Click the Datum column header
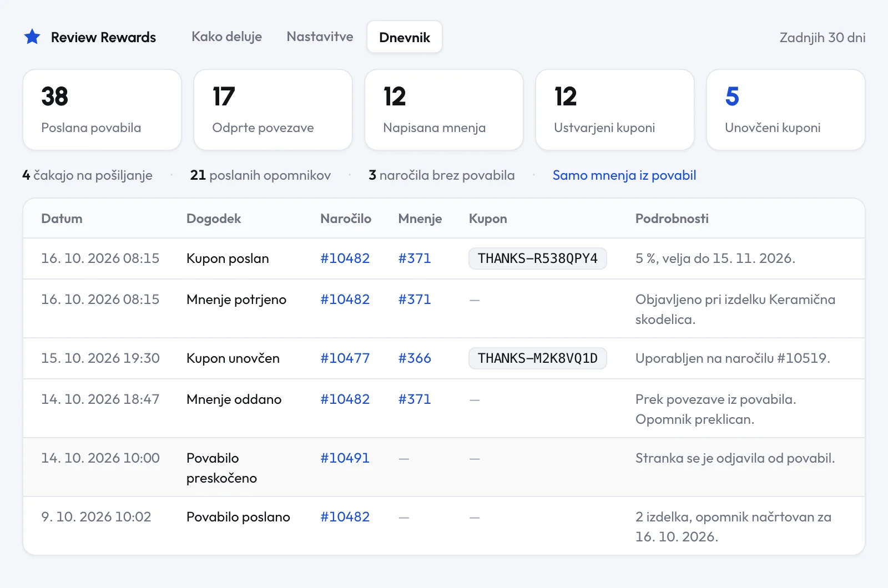 click(62, 219)
